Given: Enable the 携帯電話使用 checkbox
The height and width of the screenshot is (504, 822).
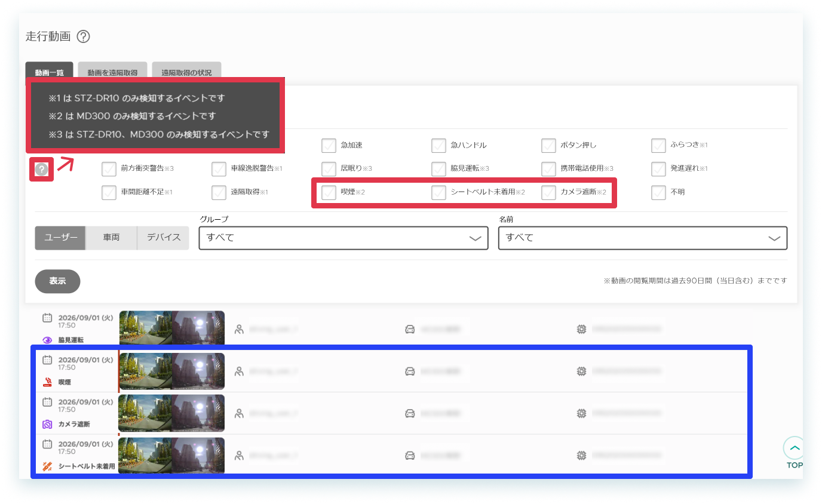Looking at the screenshot, I should pos(549,169).
